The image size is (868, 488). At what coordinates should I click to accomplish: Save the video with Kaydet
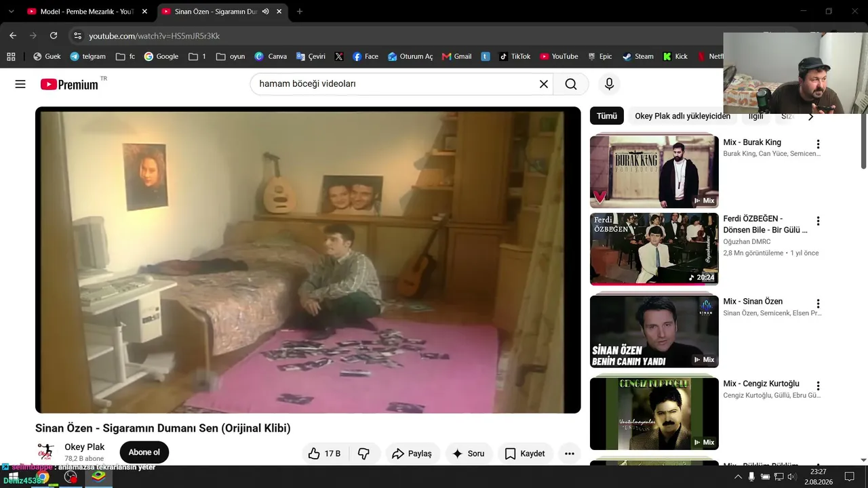[525, 453]
